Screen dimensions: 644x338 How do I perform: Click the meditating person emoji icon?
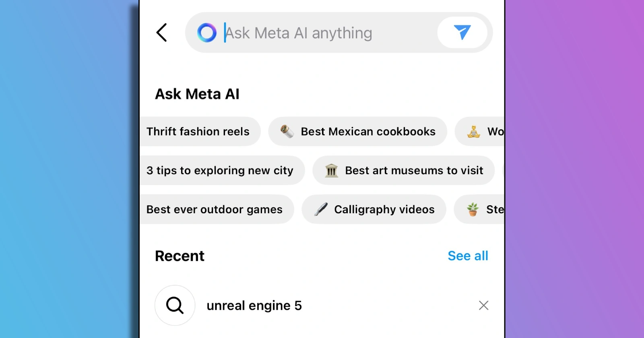tap(474, 131)
